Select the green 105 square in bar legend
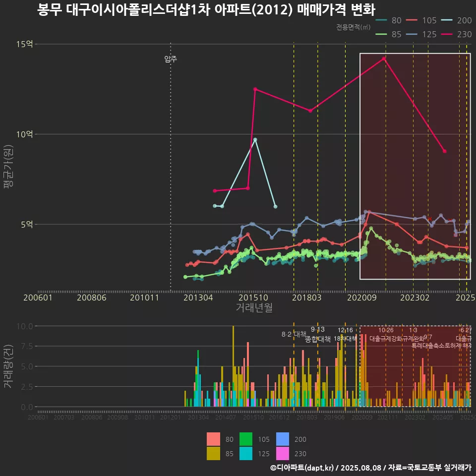The width and height of the screenshot is (476, 476). coord(246,439)
